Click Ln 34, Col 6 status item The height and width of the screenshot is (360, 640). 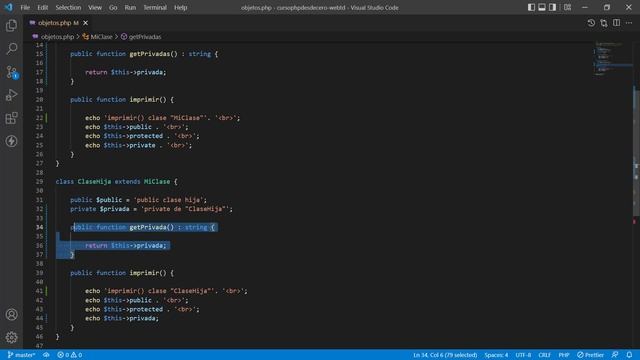click(x=445, y=355)
